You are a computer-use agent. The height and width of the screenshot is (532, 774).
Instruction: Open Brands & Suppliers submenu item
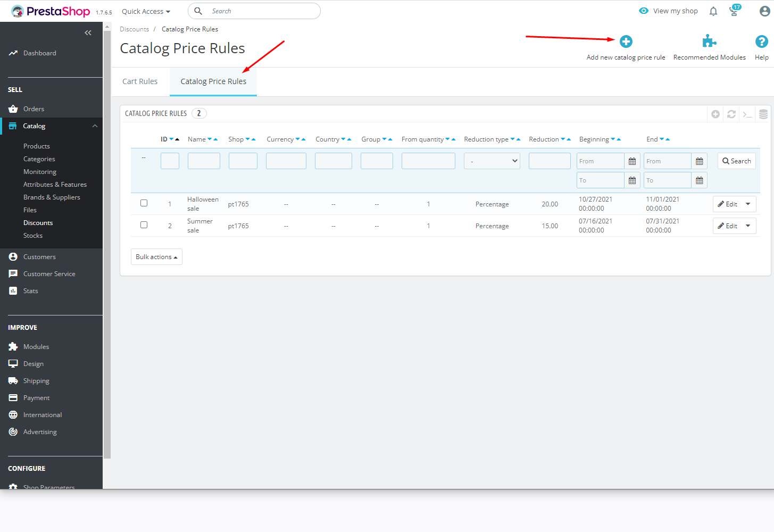(x=52, y=197)
